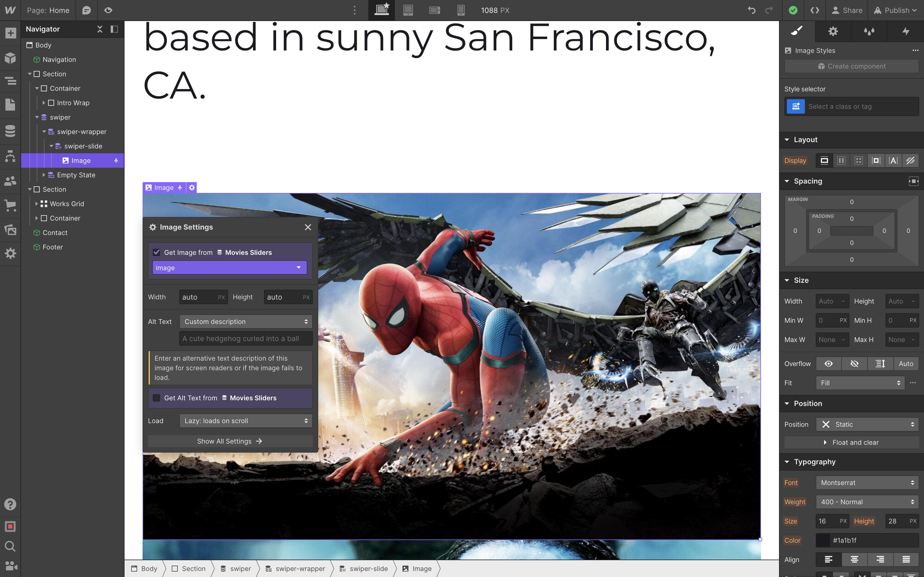Click the alt text description field

(245, 338)
